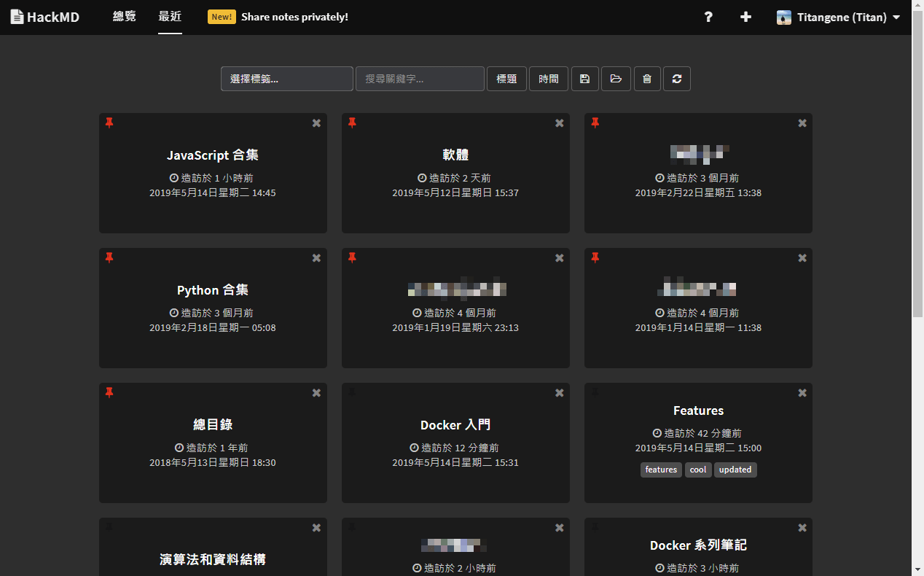The height and width of the screenshot is (576, 924).
Task: Unpin the 總目錄 card
Action: 109,393
